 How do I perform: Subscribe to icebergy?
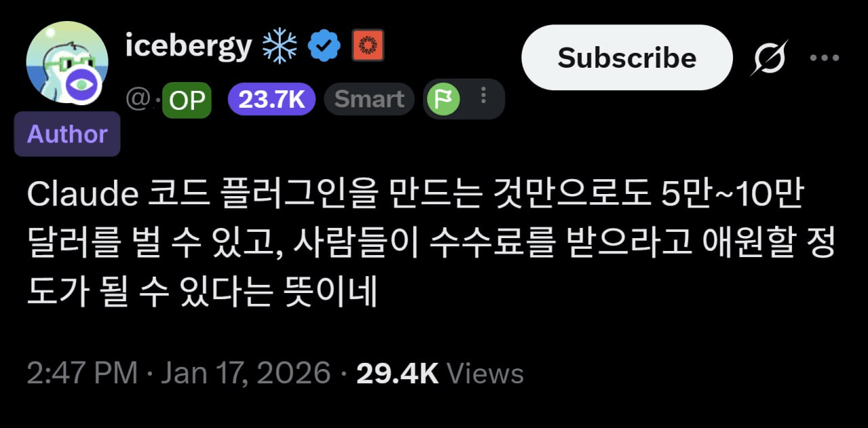click(627, 58)
